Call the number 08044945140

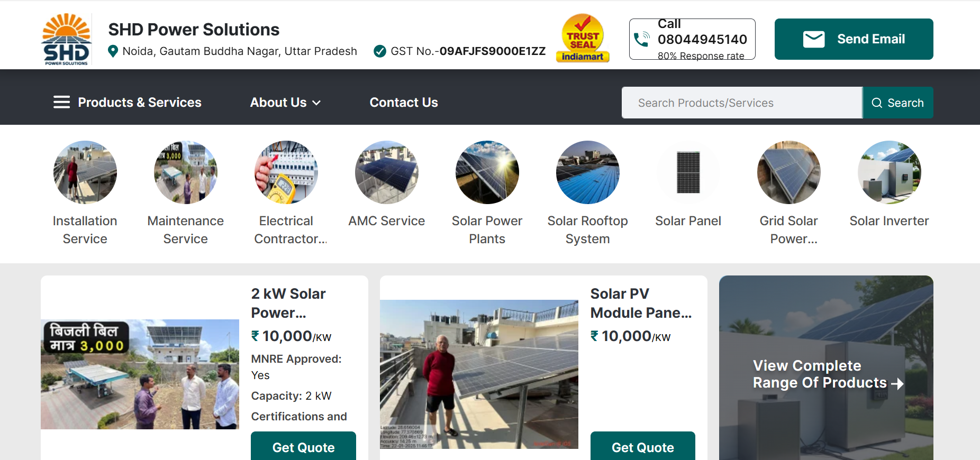click(703, 39)
